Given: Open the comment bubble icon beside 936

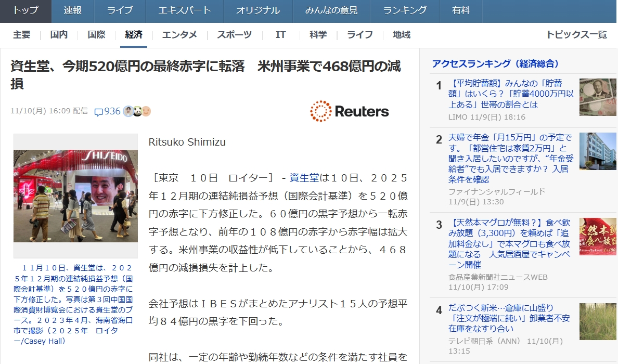Looking at the screenshot, I should pyautogui.click(x=98, y=112).
